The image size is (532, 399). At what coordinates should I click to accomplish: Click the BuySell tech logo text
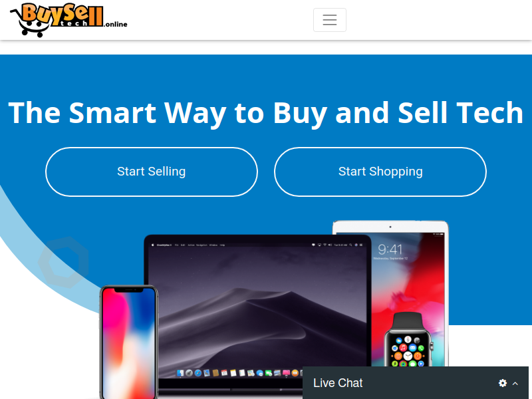63,15
